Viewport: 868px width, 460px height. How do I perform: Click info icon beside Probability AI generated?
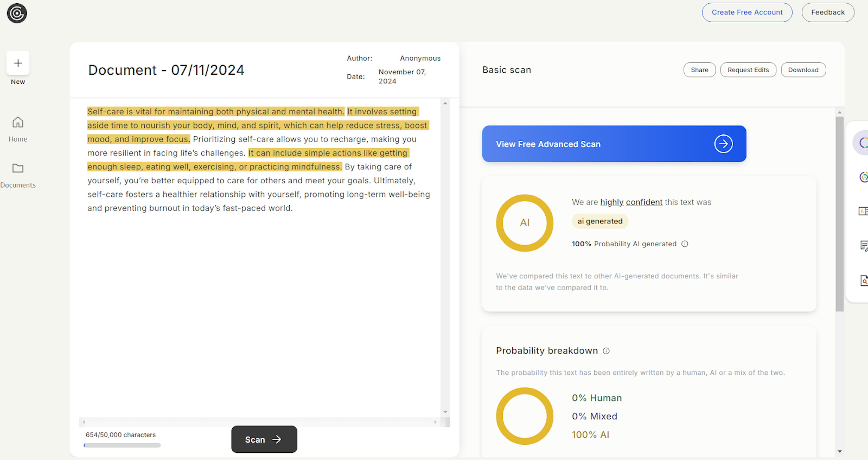(685, 244)
